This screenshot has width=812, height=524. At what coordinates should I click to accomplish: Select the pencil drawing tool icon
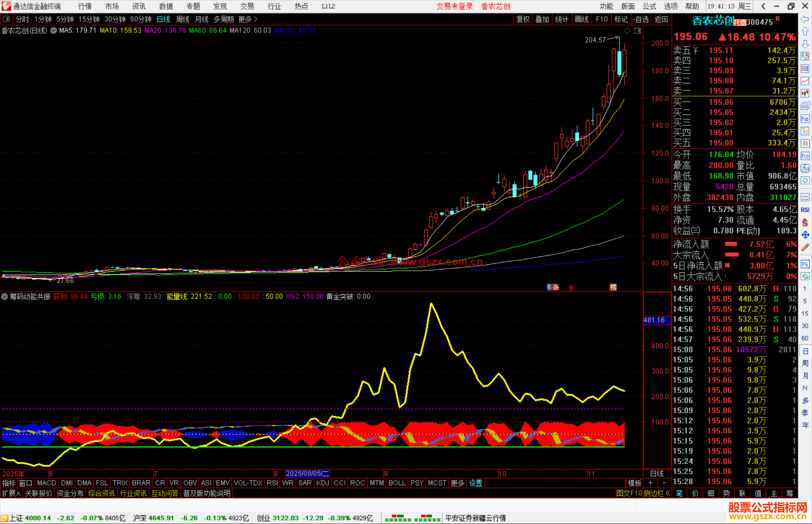pyautogui.click(x=805, y=247)
